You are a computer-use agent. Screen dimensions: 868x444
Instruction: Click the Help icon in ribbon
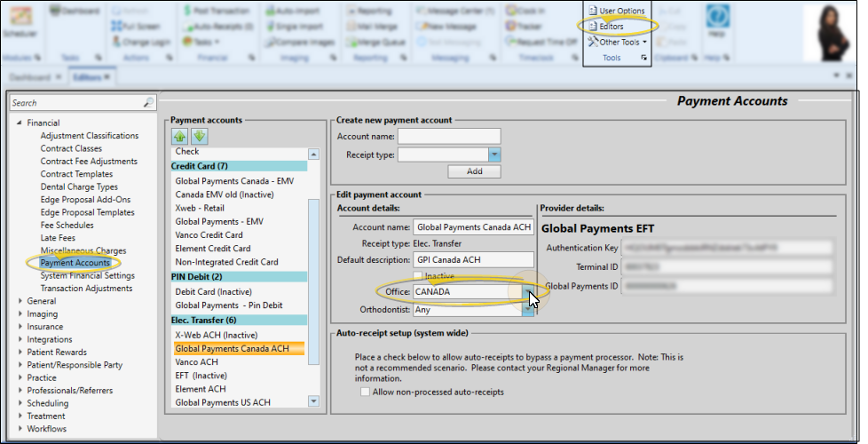tap(716, 20)
